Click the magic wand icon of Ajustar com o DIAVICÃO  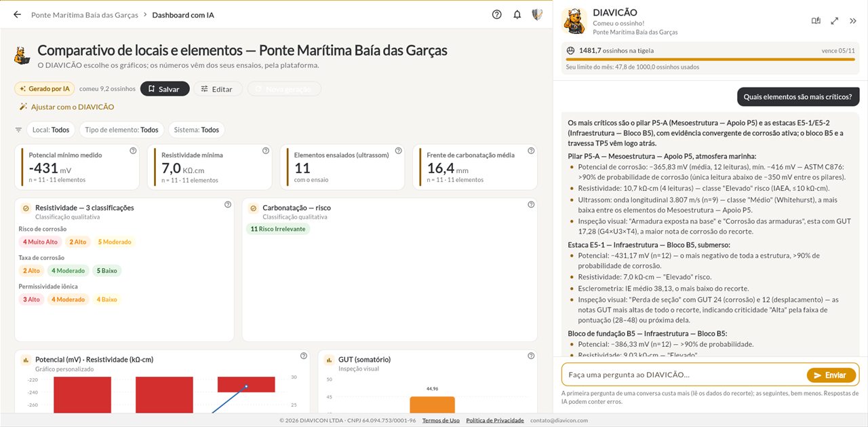[x=23, y=107]
